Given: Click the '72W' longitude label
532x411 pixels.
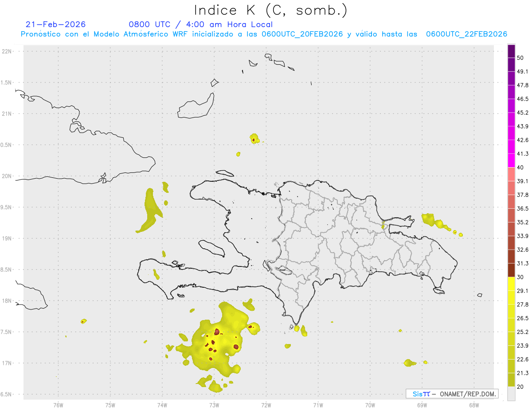Looking at the screenshot, I should (266, 405).
